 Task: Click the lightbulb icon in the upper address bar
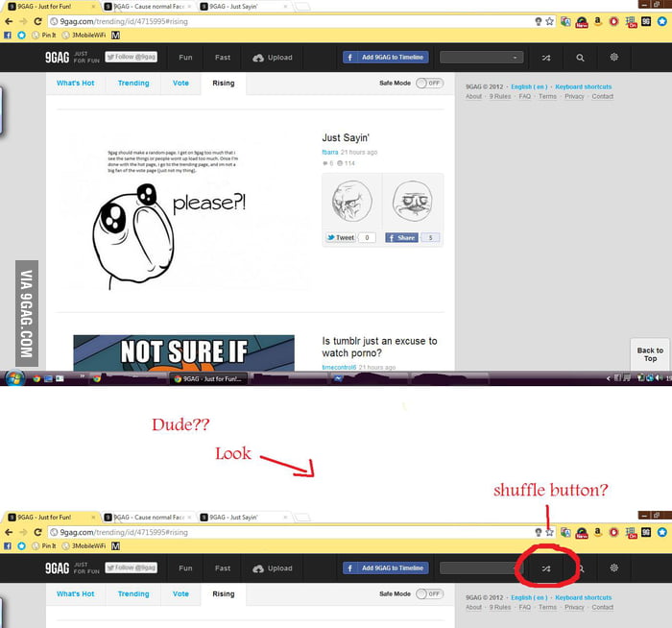click(539, 21)
